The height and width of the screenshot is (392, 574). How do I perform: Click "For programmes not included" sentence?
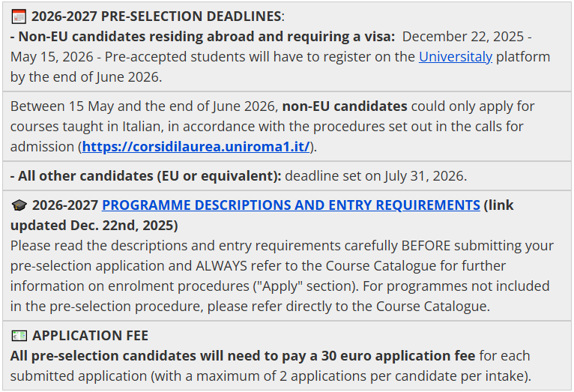pyautogui.click(x=468, y=286)
